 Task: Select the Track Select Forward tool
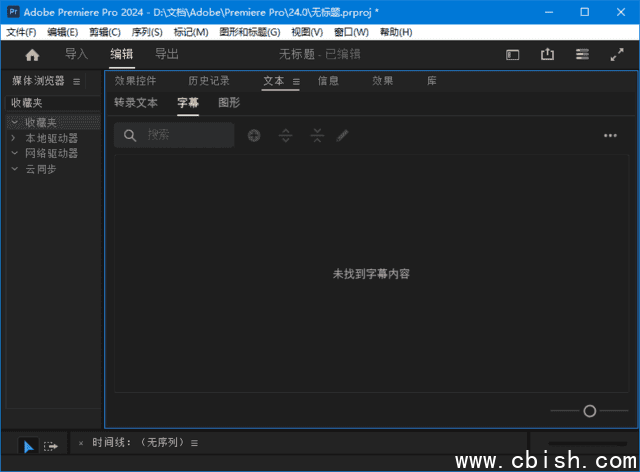tap(51, 447)
